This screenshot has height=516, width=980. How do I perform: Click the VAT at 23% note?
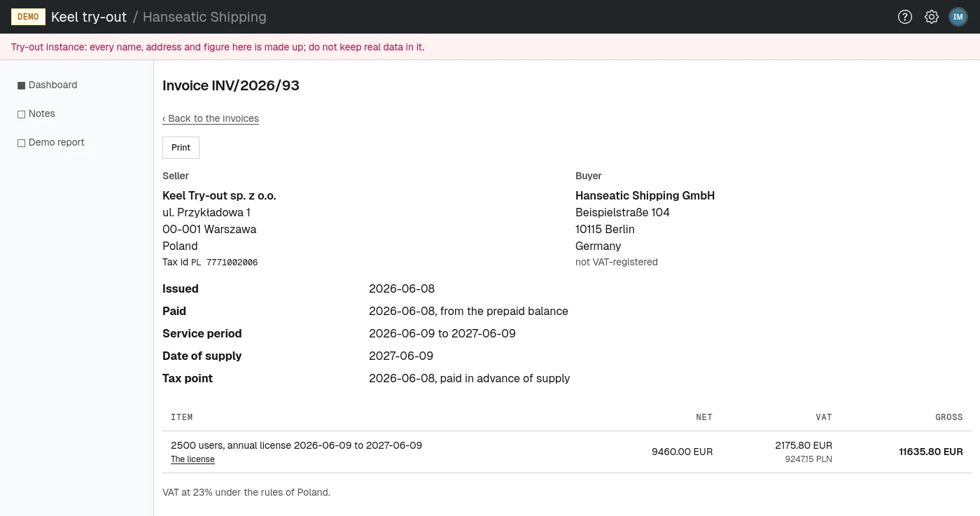coord(246,492)
